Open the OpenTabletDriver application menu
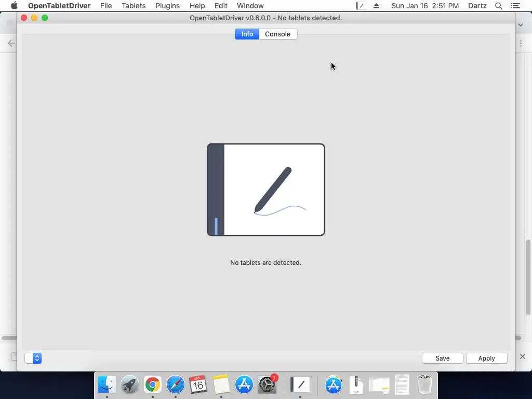Image resolution: width=532 pixels, height=399 pixels. pos(59,6)
